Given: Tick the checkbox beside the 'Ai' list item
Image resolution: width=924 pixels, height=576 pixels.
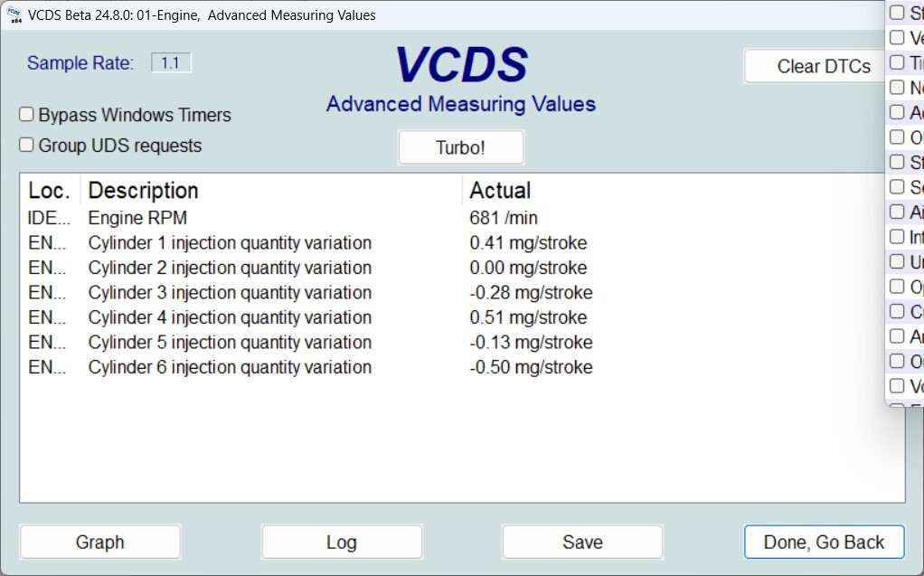Looking at the screenshot, I should click(x=897, y=212).
